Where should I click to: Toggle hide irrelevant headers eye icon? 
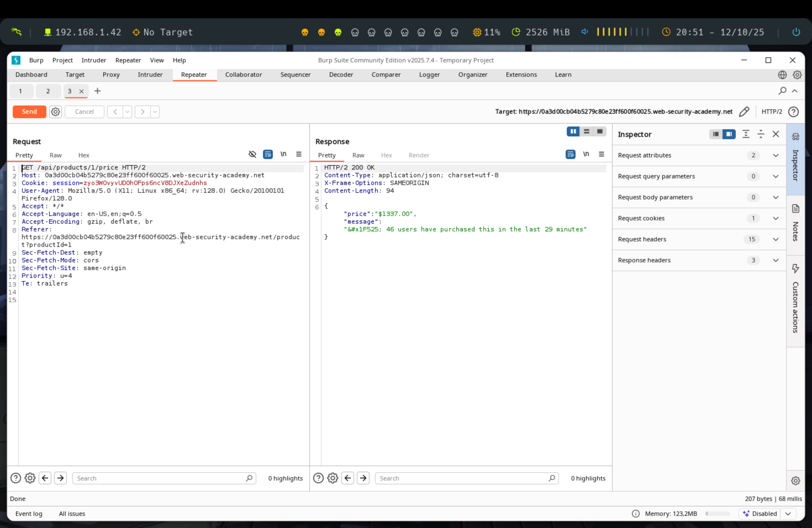pos(252,154)
